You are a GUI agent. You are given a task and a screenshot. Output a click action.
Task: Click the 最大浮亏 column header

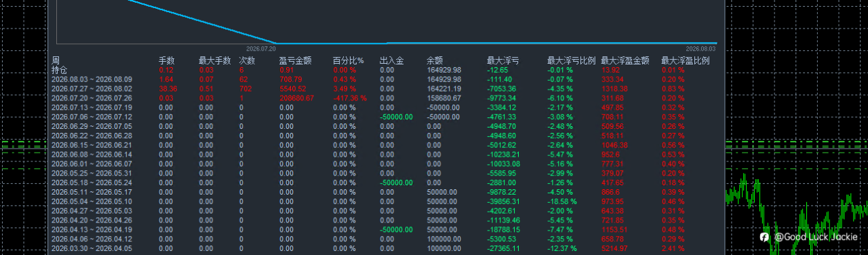pos(503,60)
